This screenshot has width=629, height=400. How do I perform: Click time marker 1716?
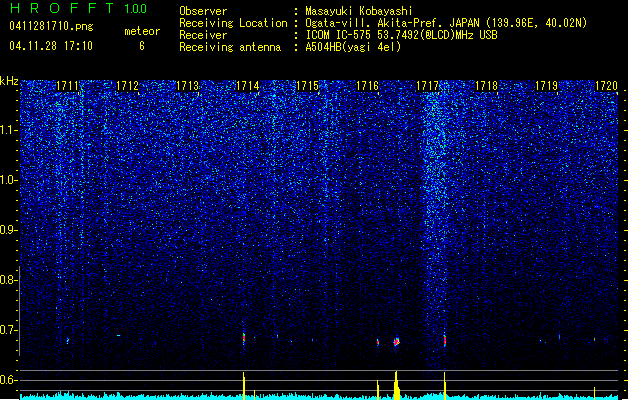point(367,86)
